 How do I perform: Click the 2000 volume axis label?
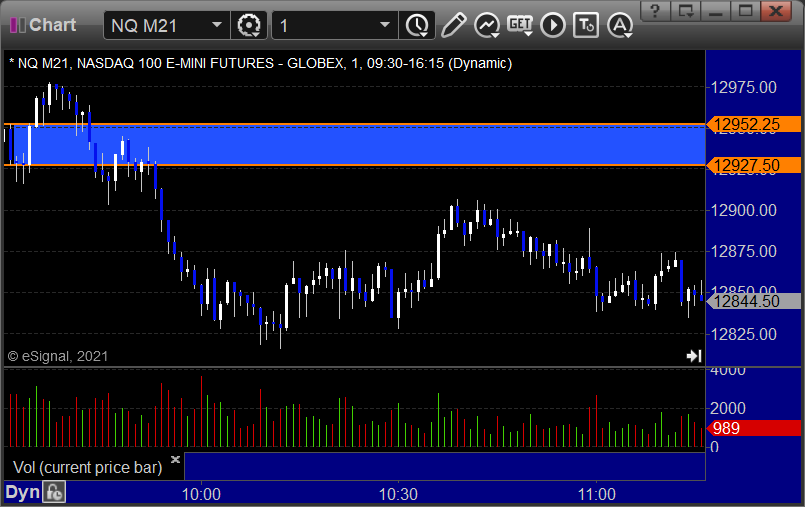pyautogui.click(x=727, y=408)
